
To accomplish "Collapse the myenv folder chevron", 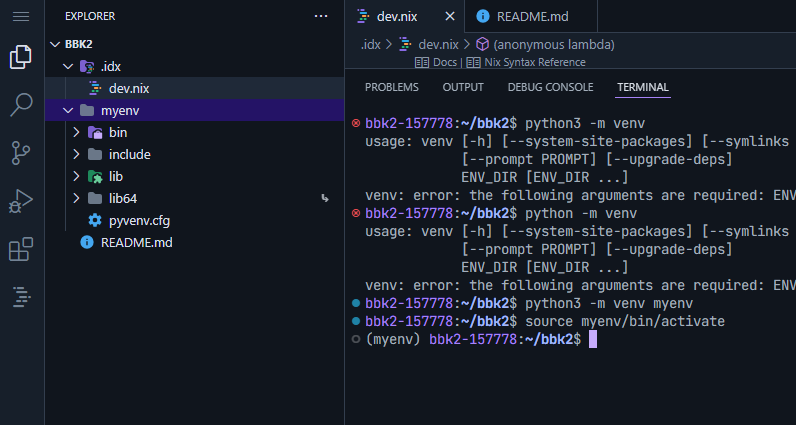I will coord(68,111).
